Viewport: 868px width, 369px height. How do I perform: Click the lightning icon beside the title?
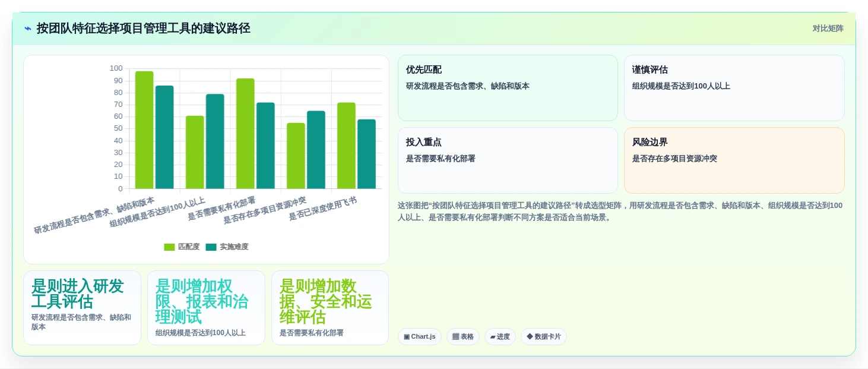pos(28,29)
